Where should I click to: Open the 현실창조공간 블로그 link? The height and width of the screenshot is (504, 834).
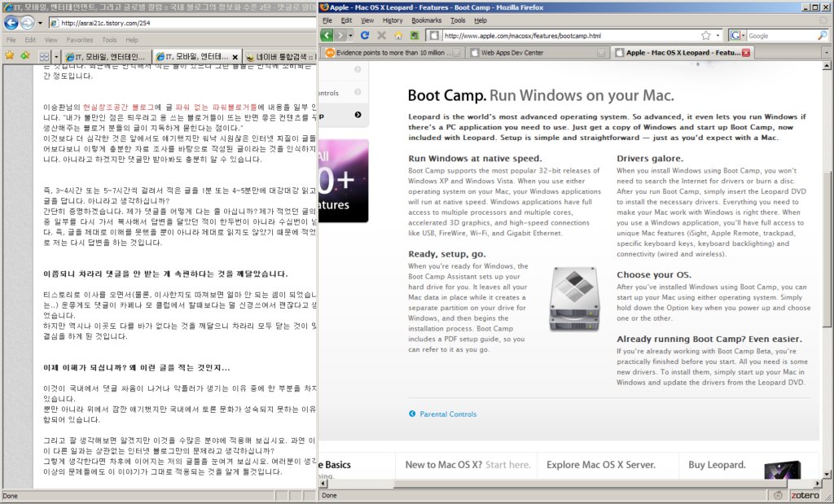pyautogui.click(x=118, y=107)
